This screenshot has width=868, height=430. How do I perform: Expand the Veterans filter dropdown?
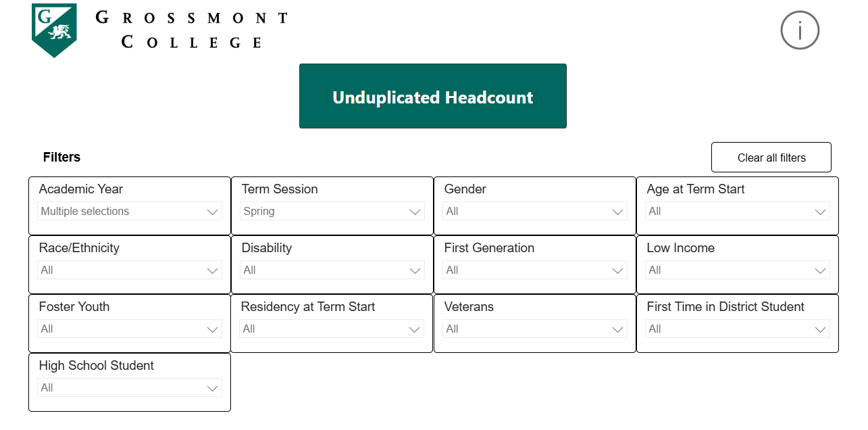click(534, 329)
